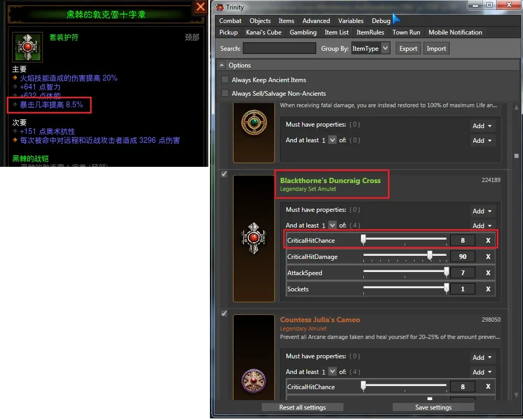This screenshot has width=523, height=420.
Task: Click the Sockets slider handle
Action: pos(446,288)
